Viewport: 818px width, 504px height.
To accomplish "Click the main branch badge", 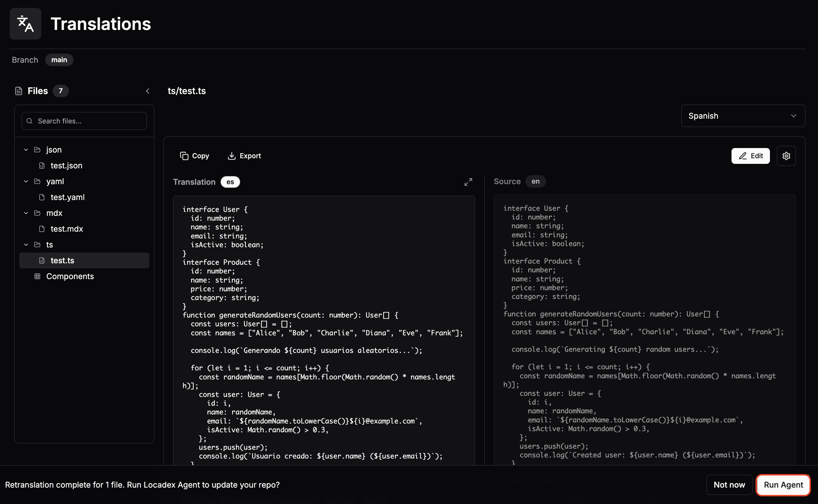I will pos(59,60).
